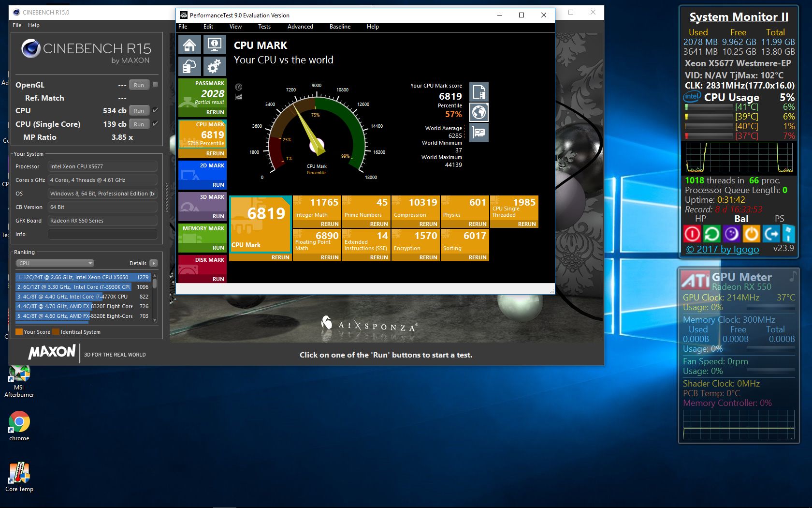
Task: Run the CPU test in Cinebench
Action: point(139,110)
